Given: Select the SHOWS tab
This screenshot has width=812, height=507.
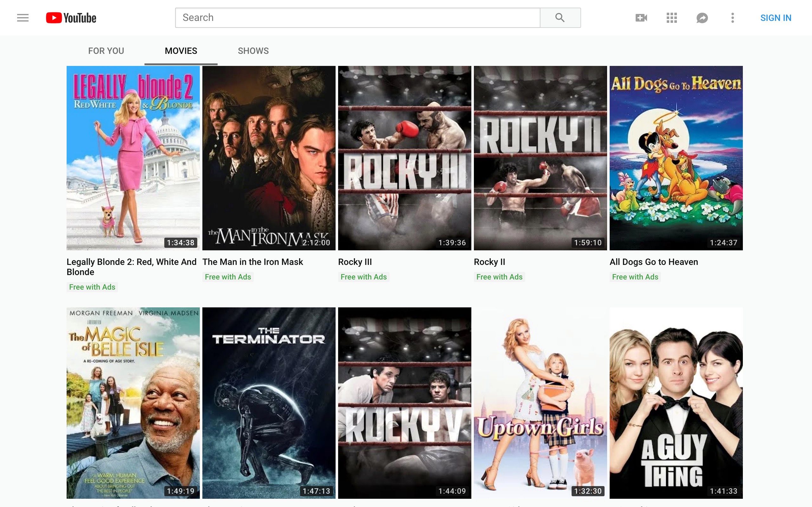Looking at the screenshot, I should point(252,51).
